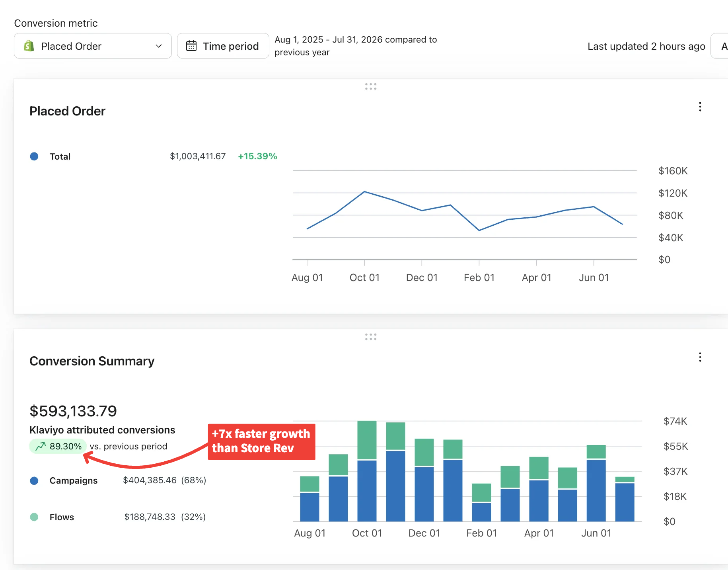Screen dimensions: 728x570
Task: Click the $404,385.46 (68%) campaigns value
Action: click(x=165, y=480)
